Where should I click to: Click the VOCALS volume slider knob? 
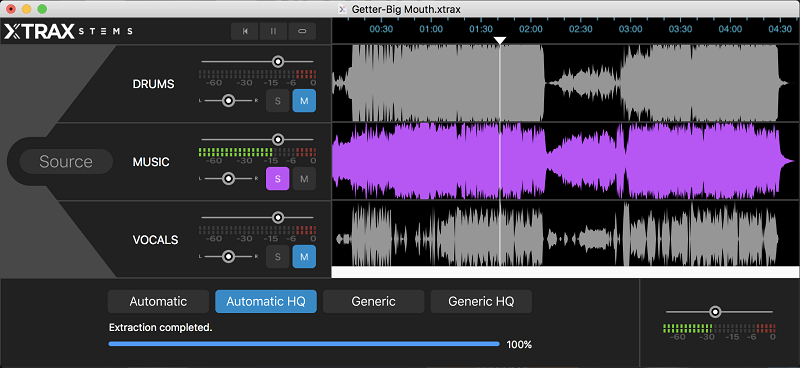278,217
